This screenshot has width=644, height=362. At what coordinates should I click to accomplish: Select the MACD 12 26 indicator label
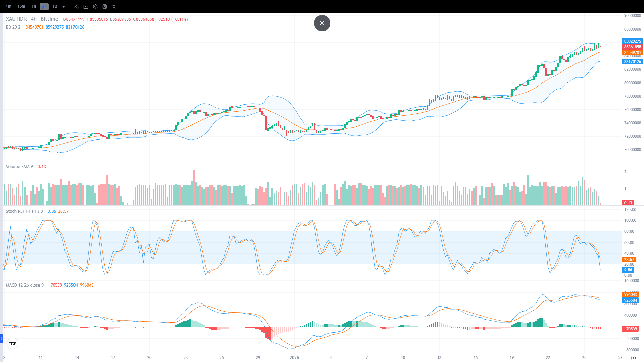(x=24, y=285)
